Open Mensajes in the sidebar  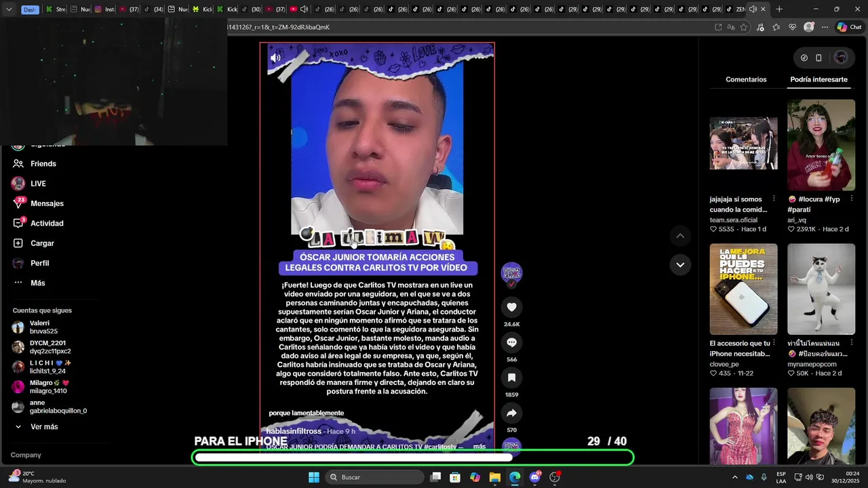click(x=47, y=203)
